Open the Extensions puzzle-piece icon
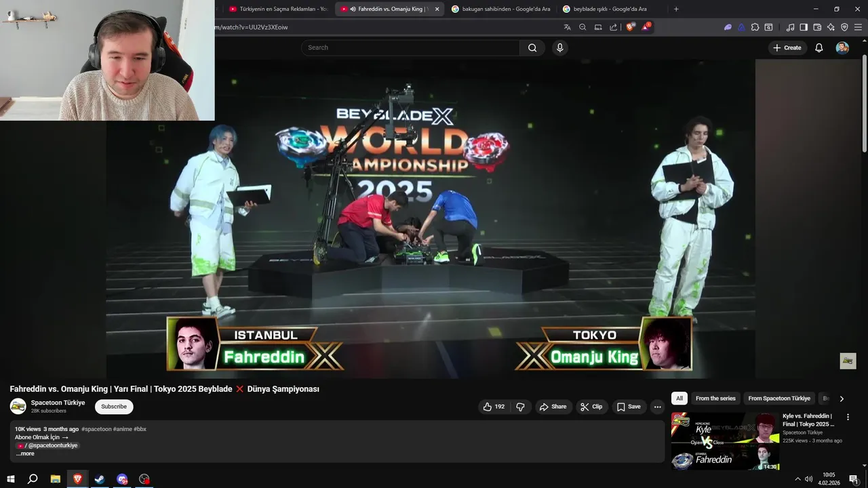 (755, 27)
